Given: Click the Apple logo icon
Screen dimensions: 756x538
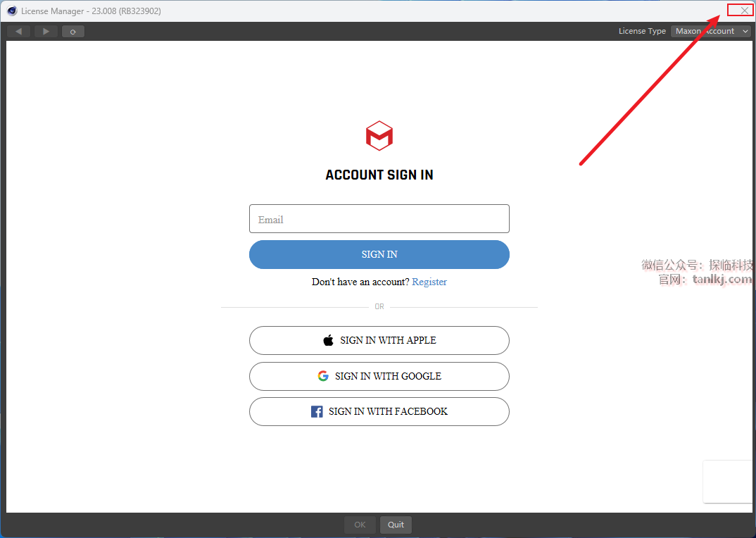Looking at the screenshot, I should (328, 340).
